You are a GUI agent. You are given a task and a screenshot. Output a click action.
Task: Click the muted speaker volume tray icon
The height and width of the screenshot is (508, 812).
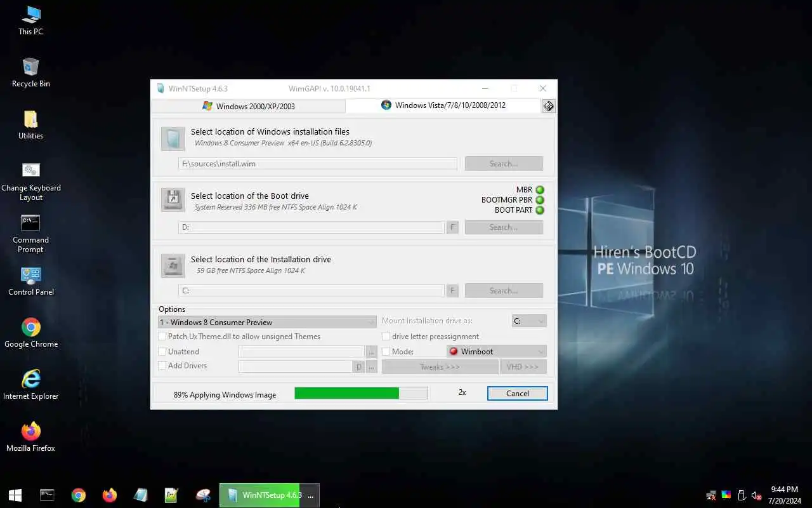(x=756, y=495)
